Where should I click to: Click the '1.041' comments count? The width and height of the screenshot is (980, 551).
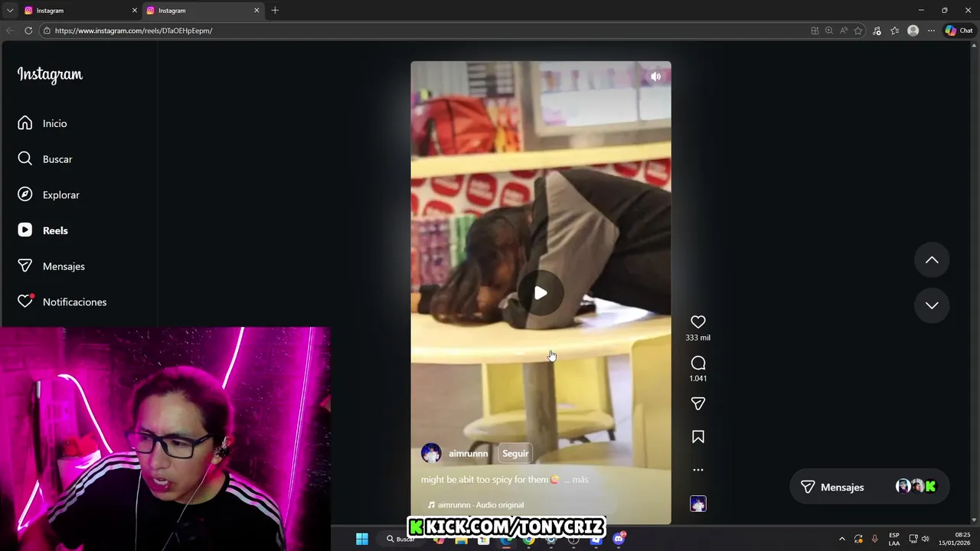698,378
